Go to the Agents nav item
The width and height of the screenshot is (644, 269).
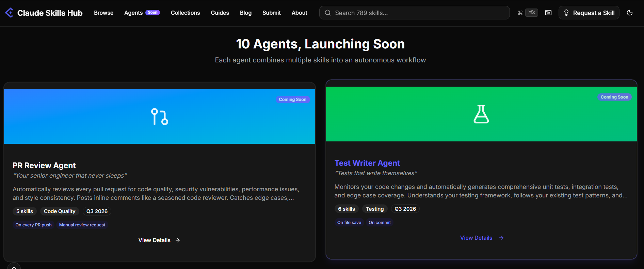pyautogui.click(x=133, y=13)
